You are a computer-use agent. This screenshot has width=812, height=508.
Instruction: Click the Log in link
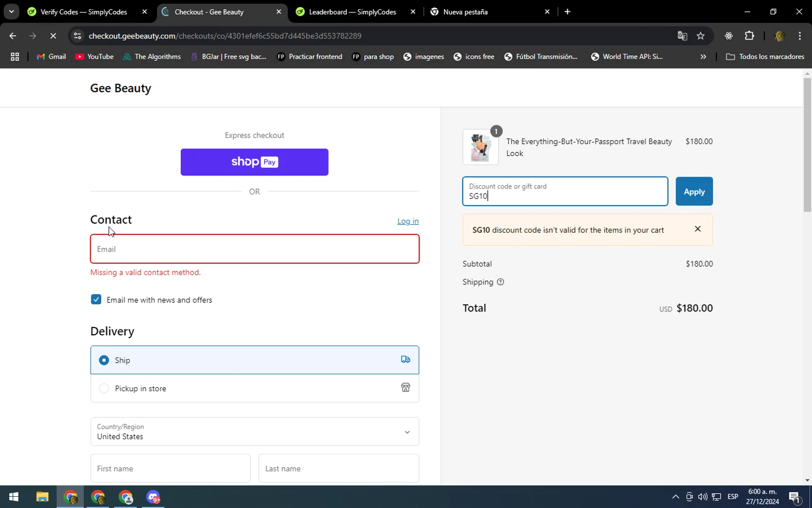tap(408, 221)
